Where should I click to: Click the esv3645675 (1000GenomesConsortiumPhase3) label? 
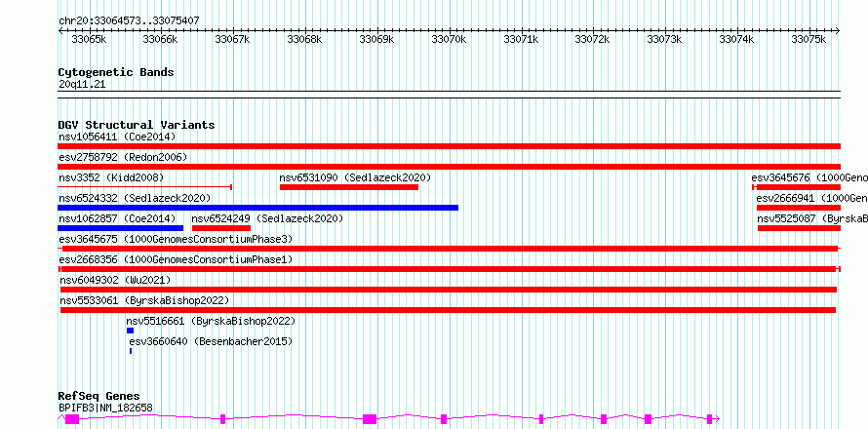pos(176,239)
